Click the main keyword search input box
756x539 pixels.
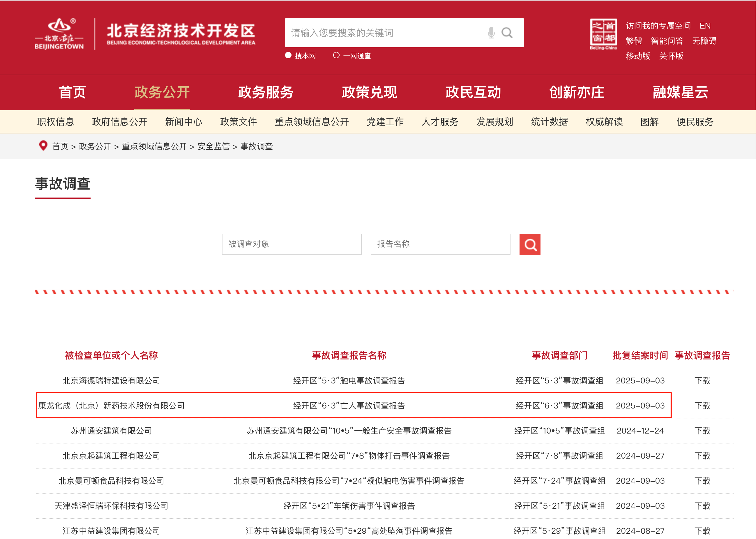[x=381, y=33]
